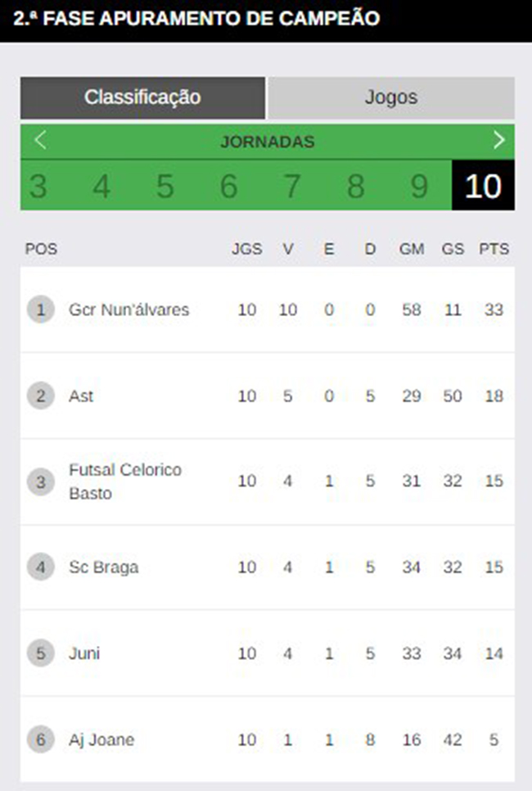Open the Gcr Nun'álvares team link
Viewport: 532px width, 791px height.
pyautogui.click(x=129, y=310)
